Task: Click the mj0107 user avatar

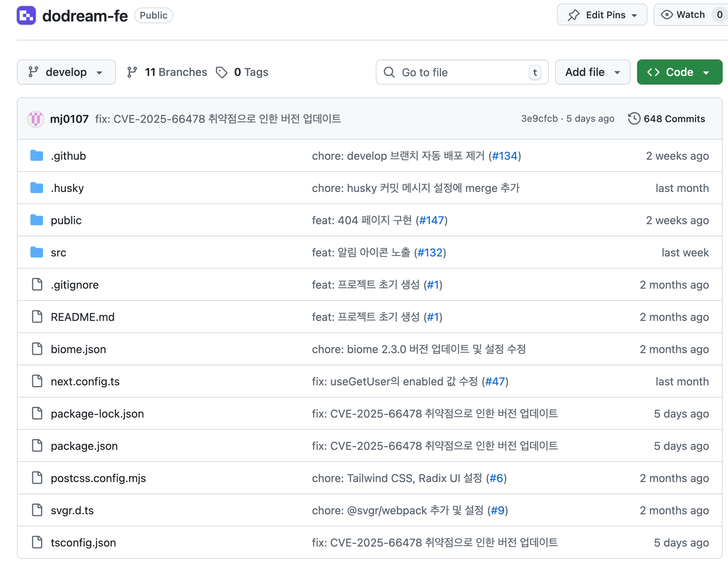Action: 35,119
